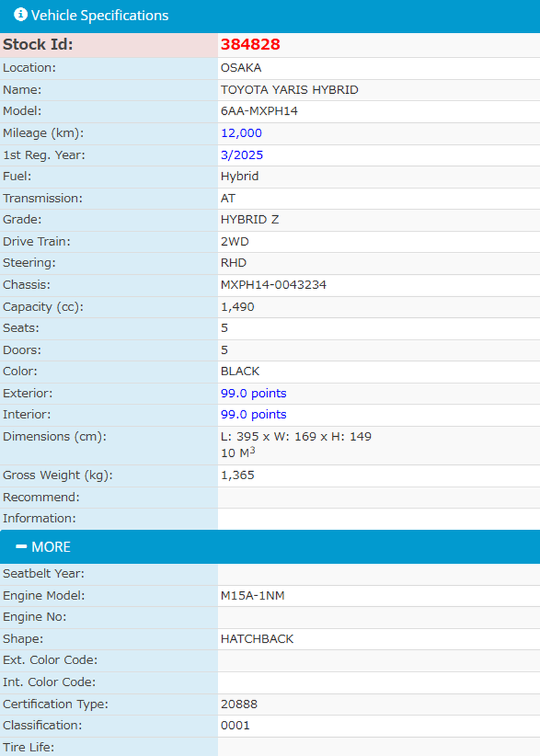Select the stock ID number 384828
This screenshot has height=756, width=540.
click(250, 45)
